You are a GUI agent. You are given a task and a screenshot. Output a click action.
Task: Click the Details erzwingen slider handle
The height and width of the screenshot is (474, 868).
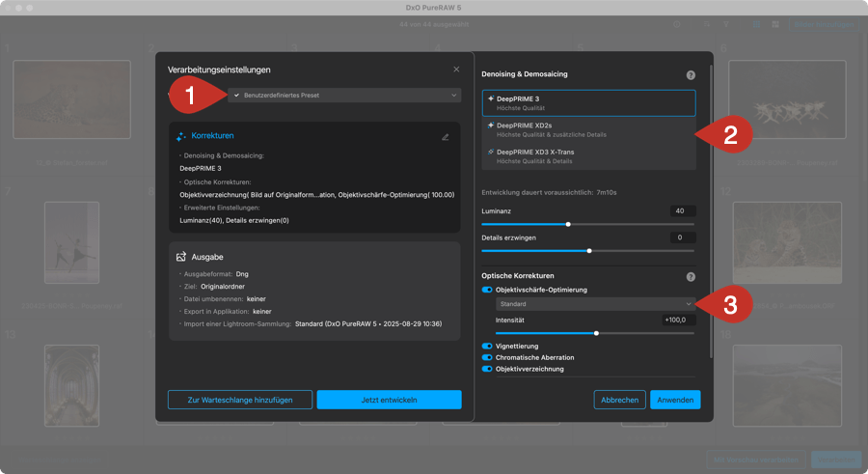pyautogui.click(x=589, y=251)
